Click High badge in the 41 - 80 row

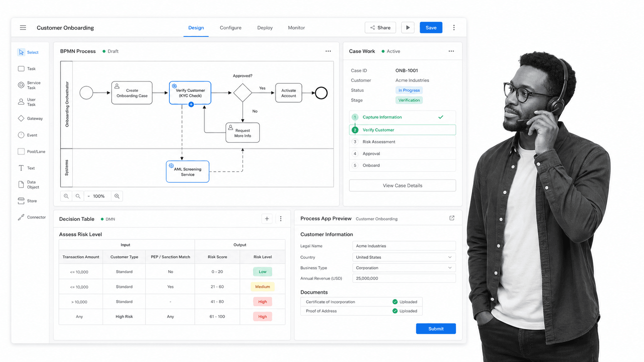coord(263,302)
